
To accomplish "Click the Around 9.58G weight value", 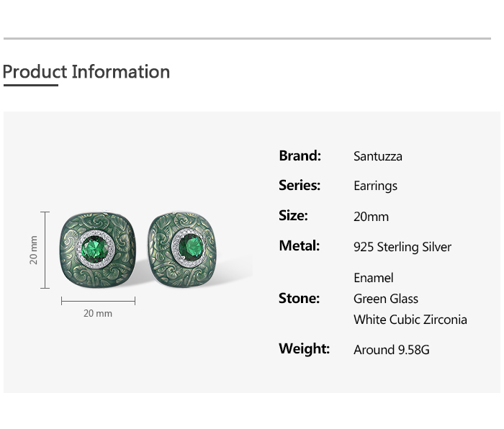I will pyautogui.click(x=392, y=350).
